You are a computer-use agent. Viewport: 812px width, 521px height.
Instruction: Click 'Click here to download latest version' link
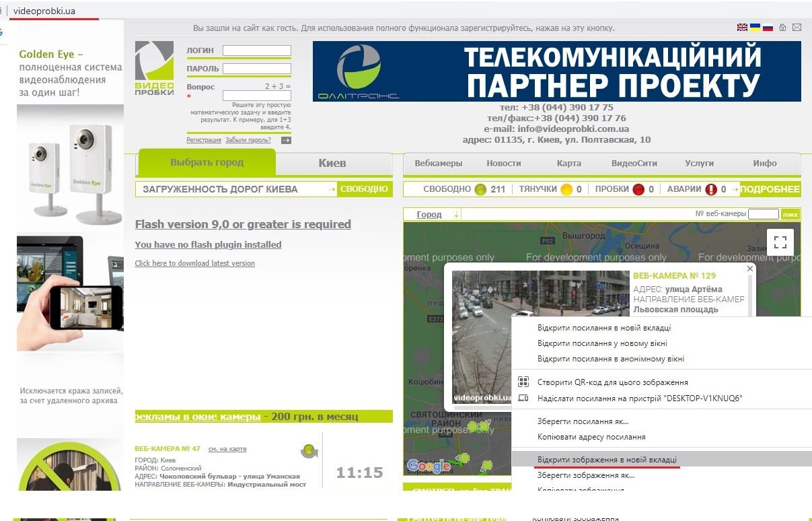pos(195,263)
